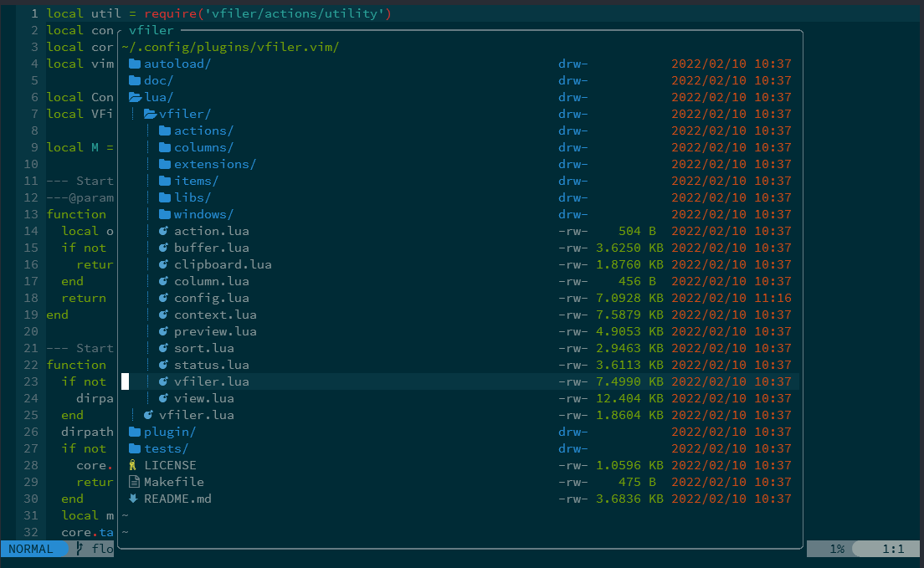Click the Lua icon beside action.lua
Viewport: 924px width, 568px height.
tap(164, 231)
